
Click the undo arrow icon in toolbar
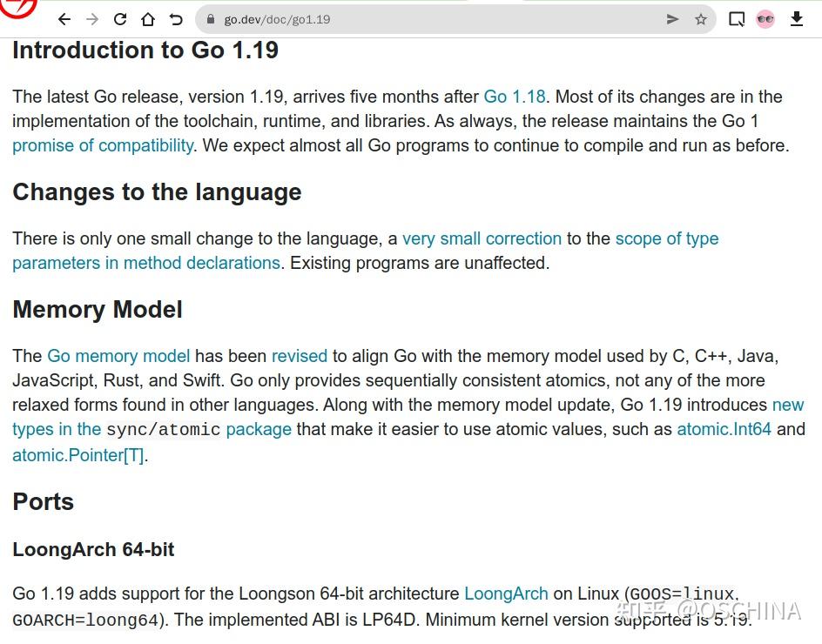click(176, 19)
